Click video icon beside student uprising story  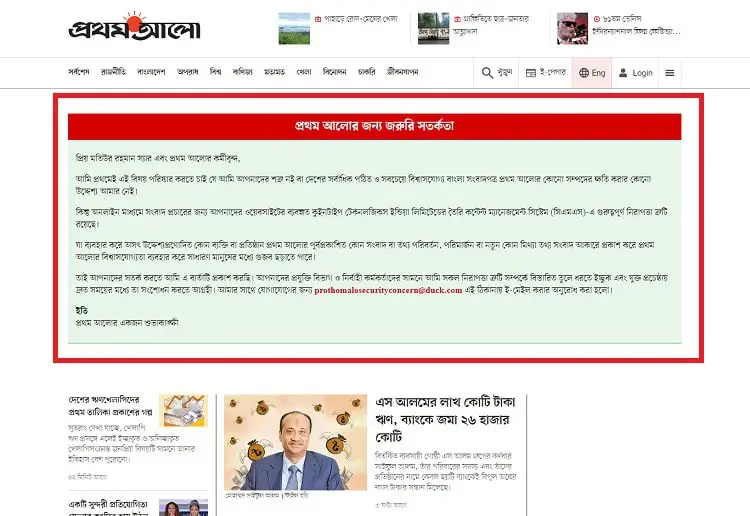tap(457, 19)
